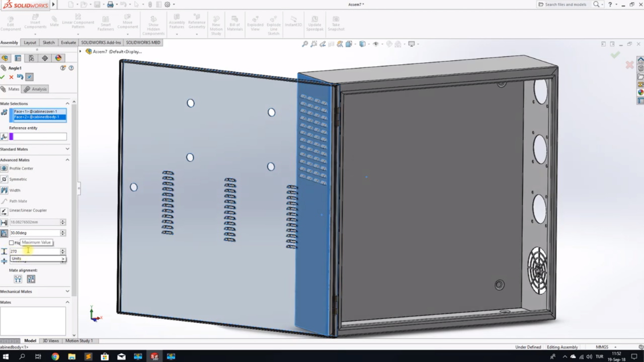Viewport: 644px width, 362px height.
Task: Open the Units submenu item
Action: pos(38,258)
